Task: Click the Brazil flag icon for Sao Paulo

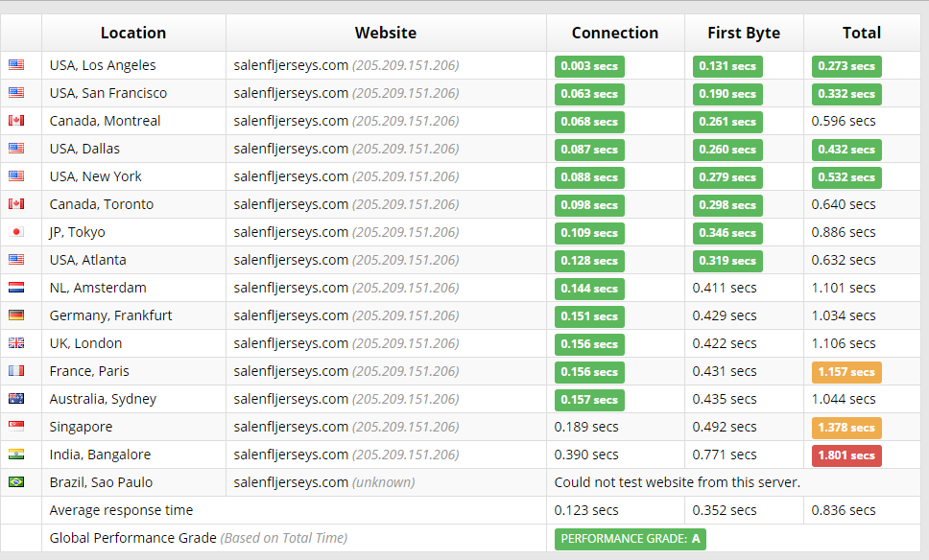Action: click(16, 482)
